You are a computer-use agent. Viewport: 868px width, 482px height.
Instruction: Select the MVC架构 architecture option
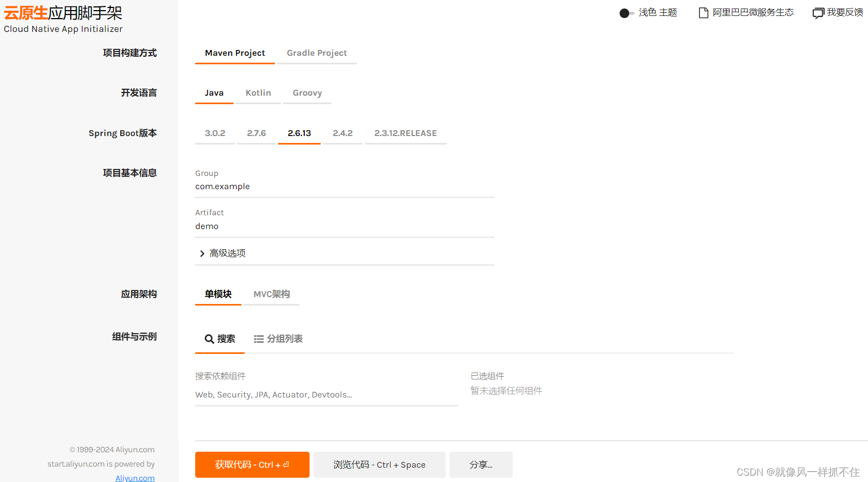click(272, 294)
